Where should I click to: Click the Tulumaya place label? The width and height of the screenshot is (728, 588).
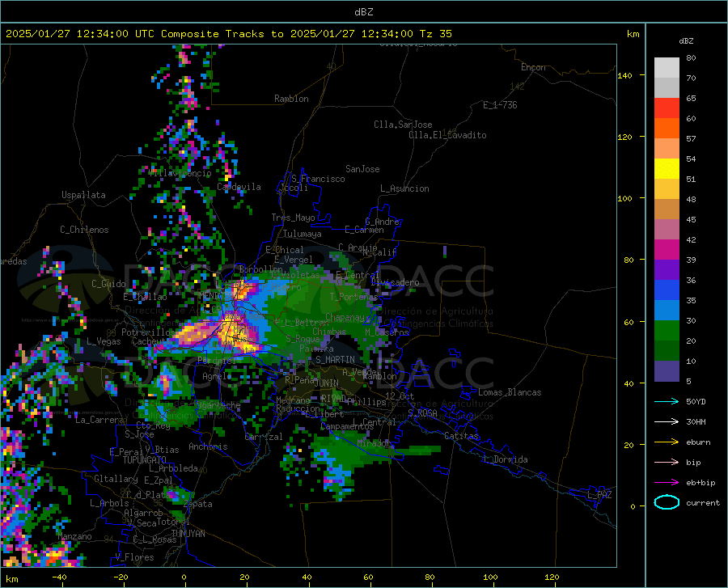click(303, 234)
